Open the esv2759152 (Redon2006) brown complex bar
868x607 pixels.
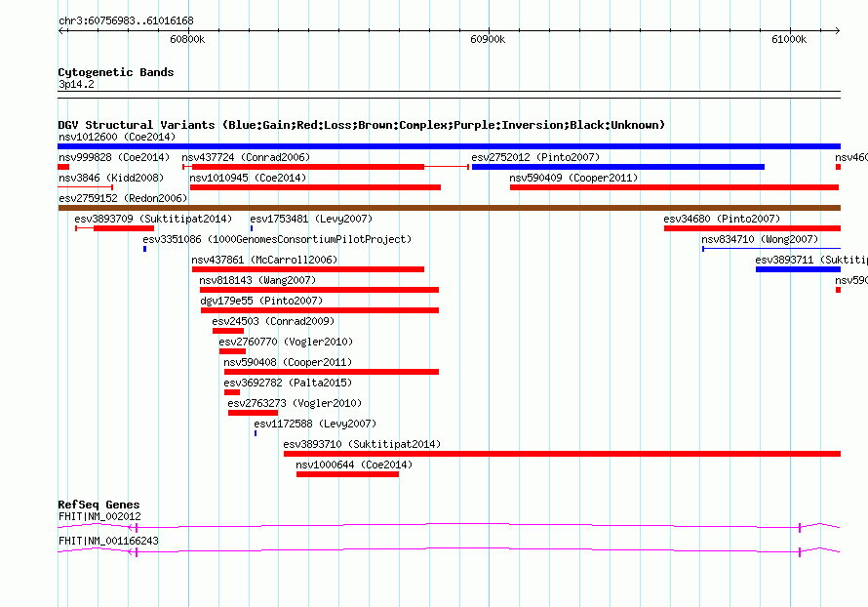[449, 208]
